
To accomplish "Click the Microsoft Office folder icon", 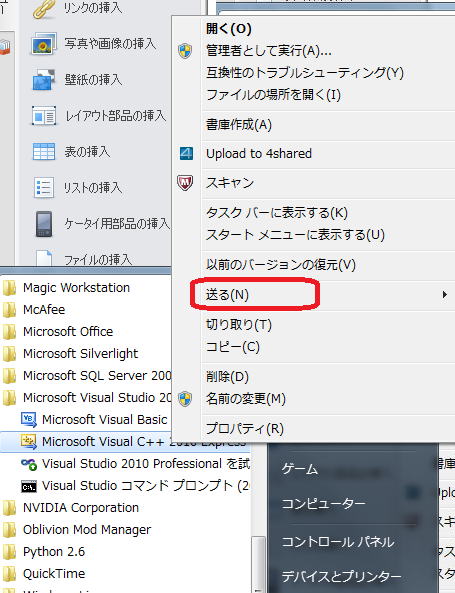I will 9,332.
